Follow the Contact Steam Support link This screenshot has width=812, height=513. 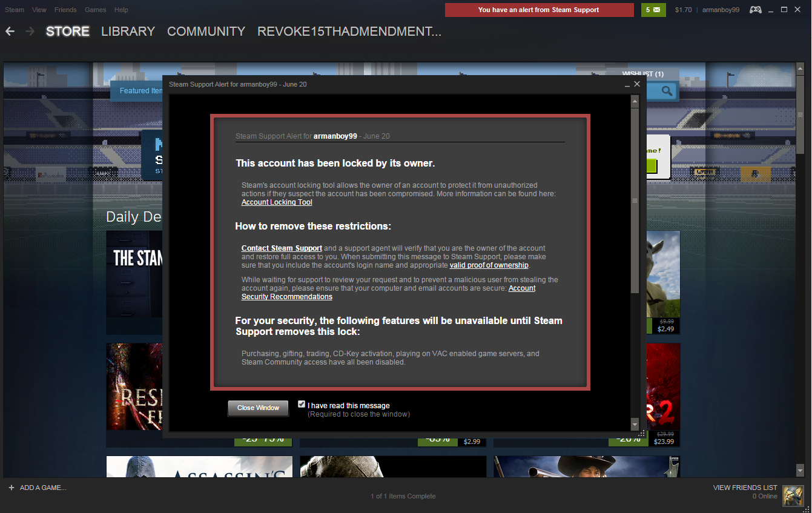click(282, 248)
